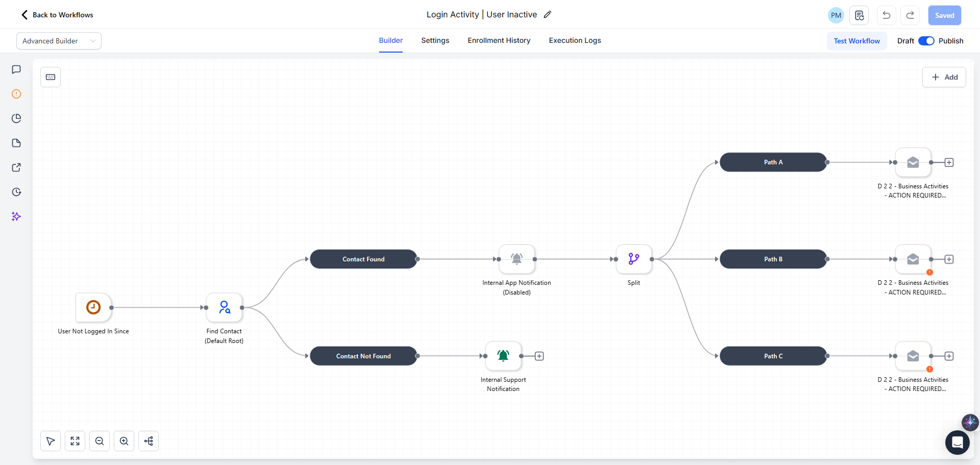Screen dimensions: 980x465
Task: Click the workflow title Login Activity | User Inactive
Action: (x=482, y=15)
